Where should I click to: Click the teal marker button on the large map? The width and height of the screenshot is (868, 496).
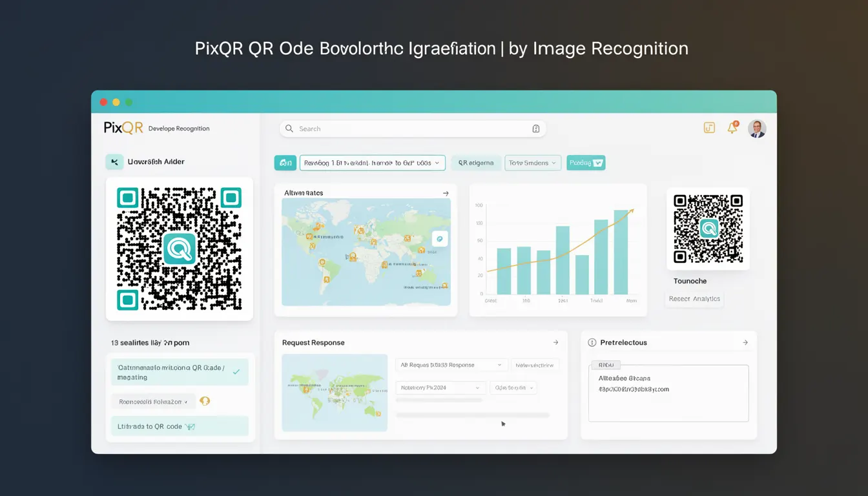pyautogui.click(x=439, y=239)
